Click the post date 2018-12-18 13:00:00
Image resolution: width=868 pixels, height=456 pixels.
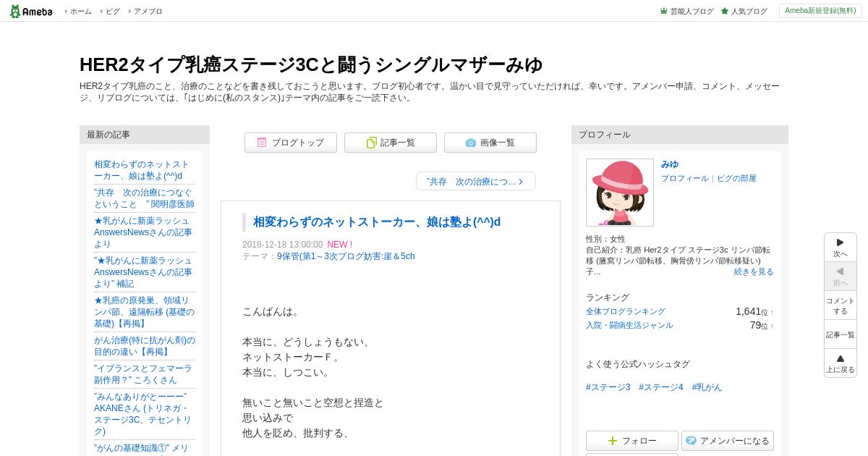click(x=283, y=245)
